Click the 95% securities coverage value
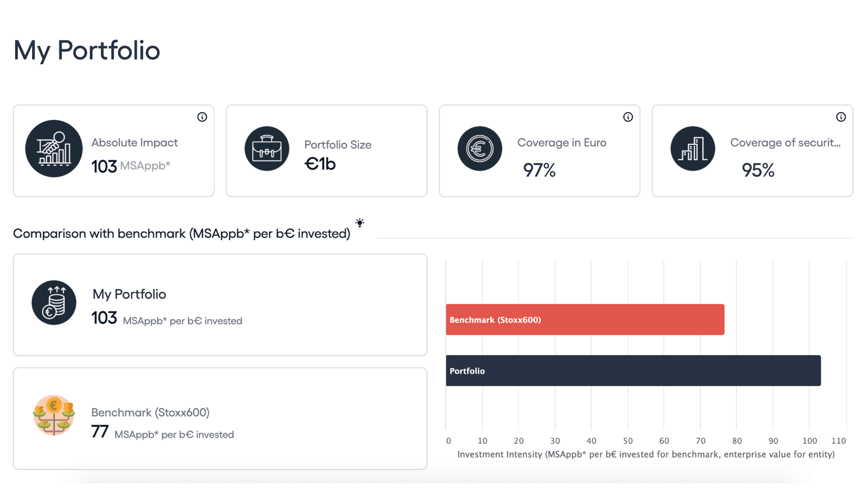Viewport: 868px width, 488px height. pyautogui.click(x=758, y=170)
